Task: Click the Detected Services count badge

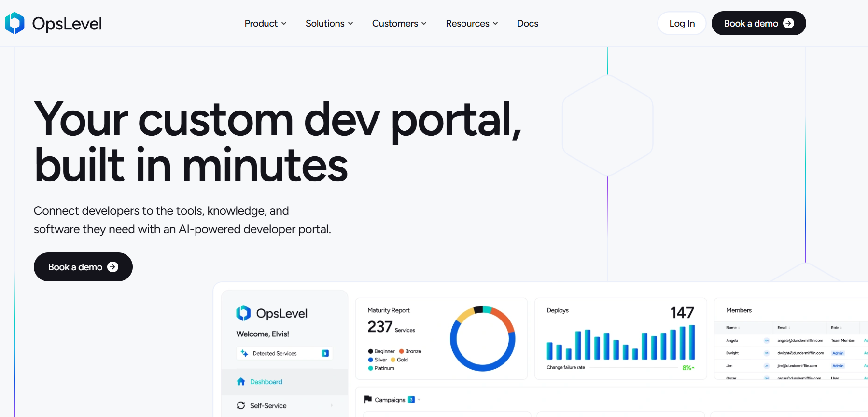Action: coord(325,353)
